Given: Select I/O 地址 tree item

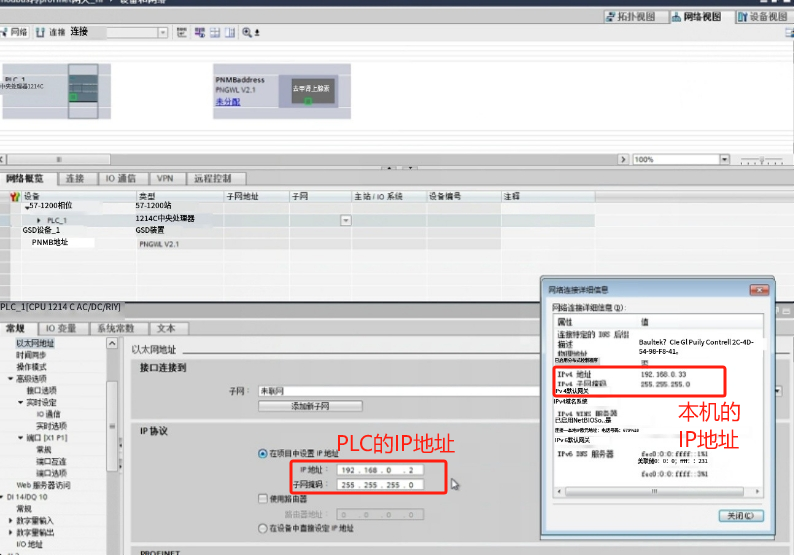Looking at the screenshot, I should [x=29, y=545].
